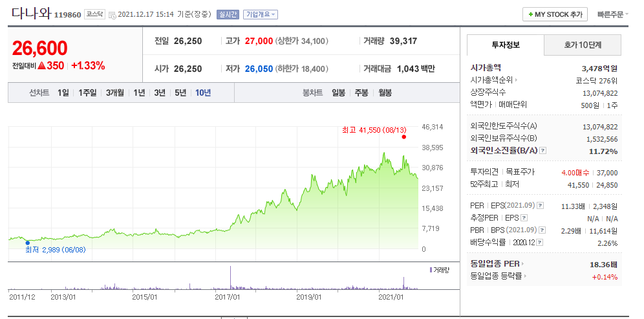Expand the 빠른주문 dropdown
The width and height of the screenshot is (644, 319).
[613, 14]
